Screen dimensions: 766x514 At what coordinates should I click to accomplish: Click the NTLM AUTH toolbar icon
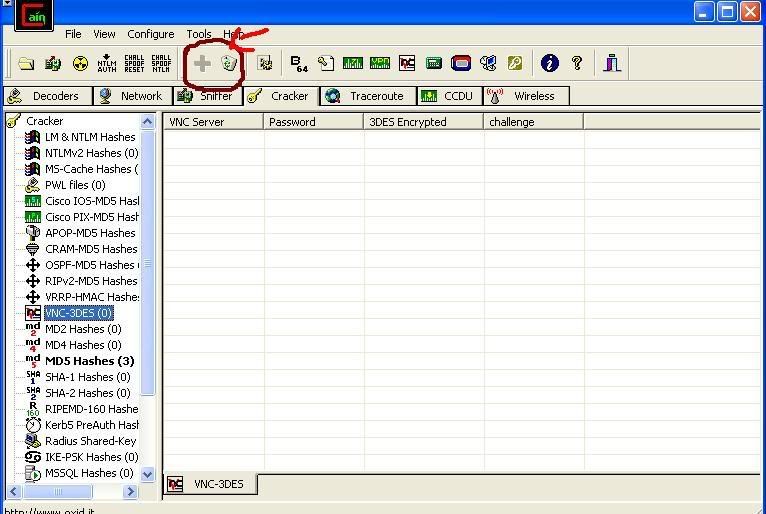click(x=107, y=64)
